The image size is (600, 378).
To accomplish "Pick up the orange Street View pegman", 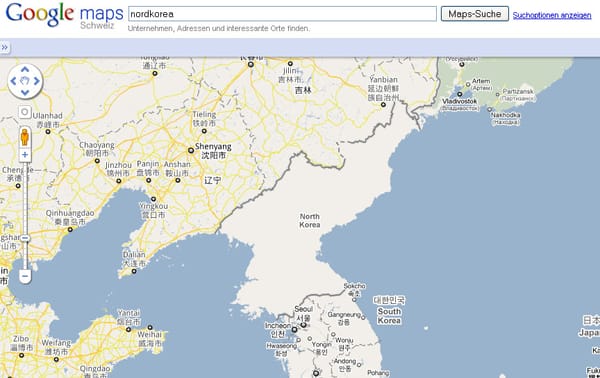I will click(25, 137).
